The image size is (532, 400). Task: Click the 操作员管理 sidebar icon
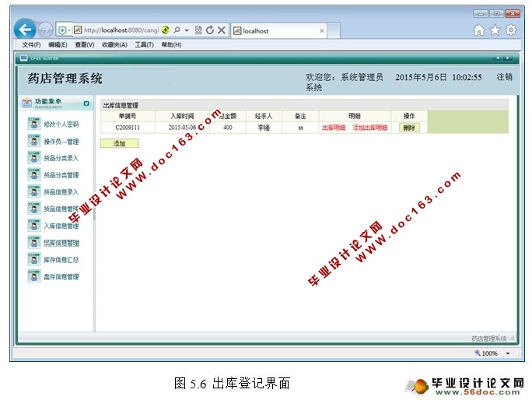tap(34, 141)
